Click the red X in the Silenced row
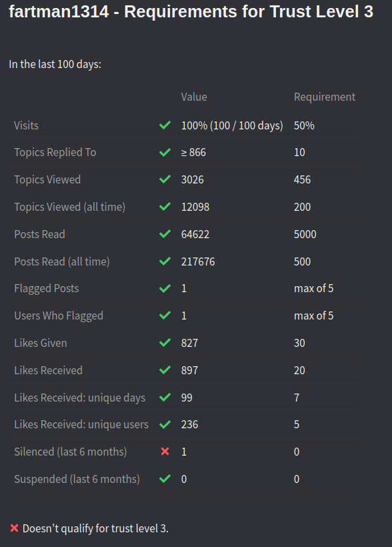The width and height of the screenshot is (392, 547). pos(165,452)
